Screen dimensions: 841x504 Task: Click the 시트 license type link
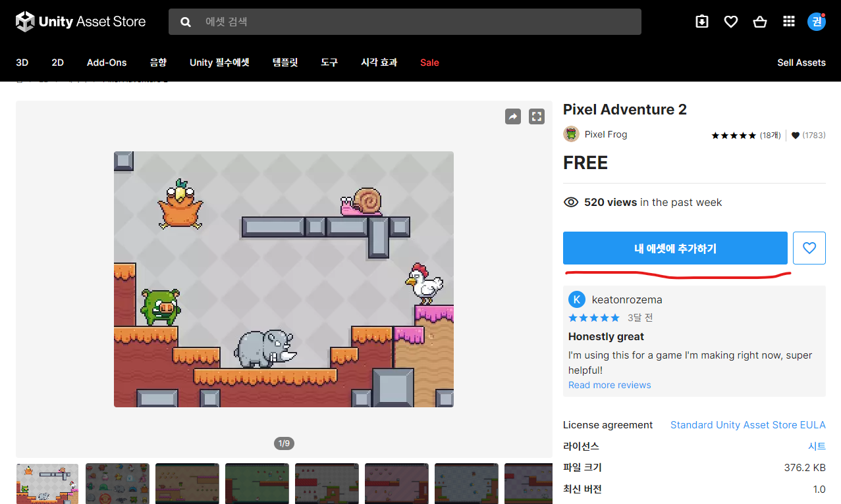click(817, 446)
